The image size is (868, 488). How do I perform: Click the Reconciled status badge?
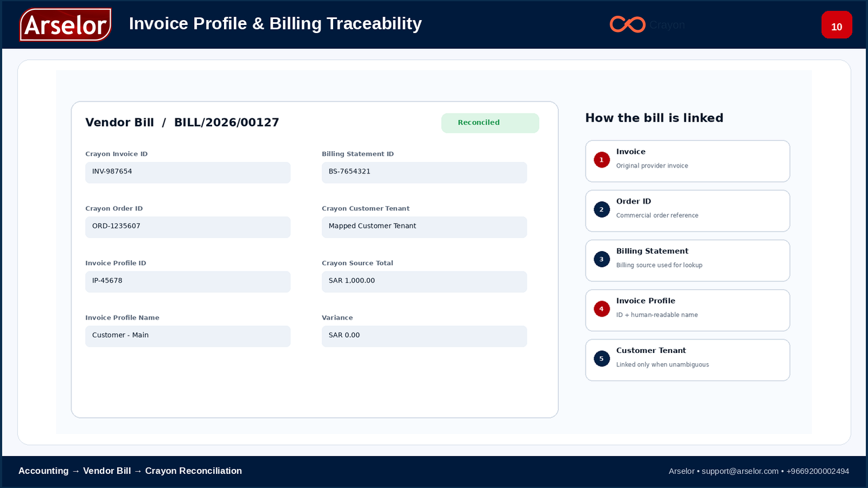click(490, 123)
